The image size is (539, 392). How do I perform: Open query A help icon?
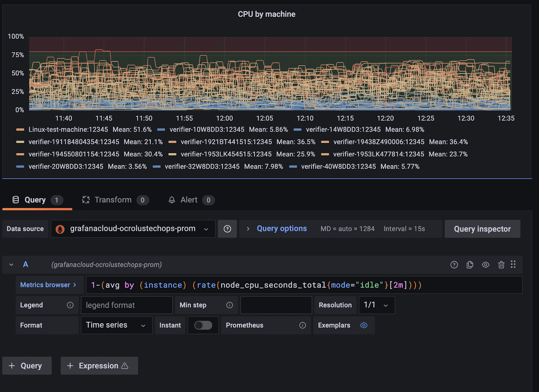454,265
